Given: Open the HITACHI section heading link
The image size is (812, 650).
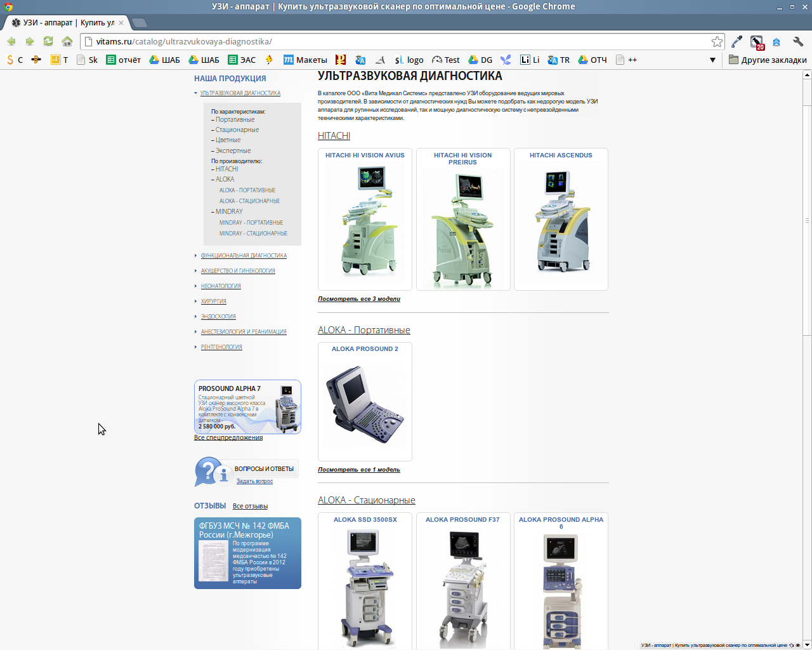Looking at the screenshot, I should pos(334,136).
